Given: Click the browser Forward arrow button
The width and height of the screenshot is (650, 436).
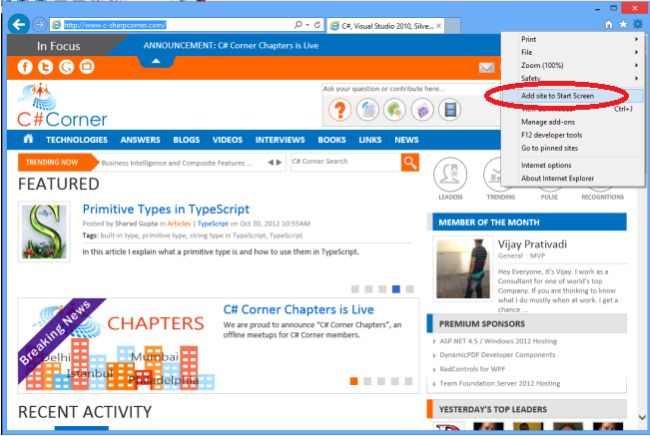Looking at the screenshot, I should point(39,25).
